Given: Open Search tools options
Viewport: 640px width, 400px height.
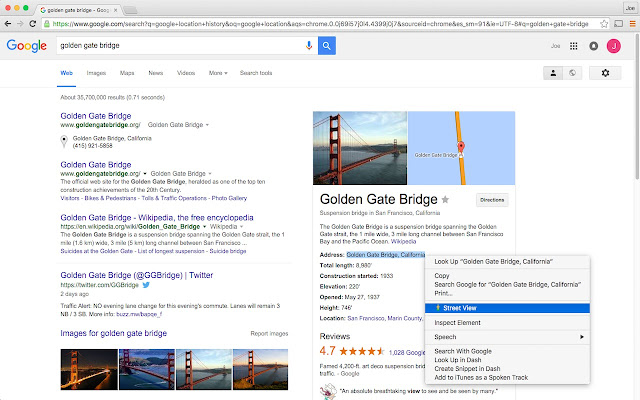Looking at the screenshot, I should (x=256, y=73).
